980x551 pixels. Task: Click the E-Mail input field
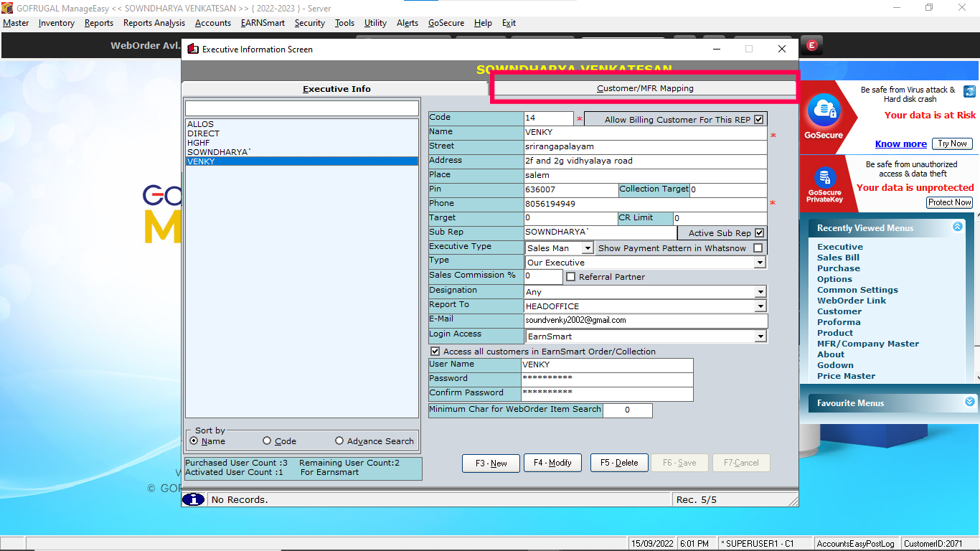(x=646, y=321)
